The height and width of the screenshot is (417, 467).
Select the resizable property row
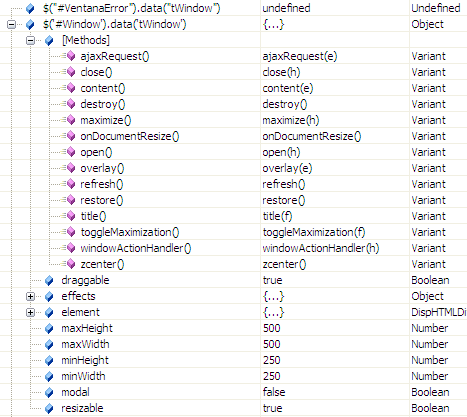tap(233, 408)
